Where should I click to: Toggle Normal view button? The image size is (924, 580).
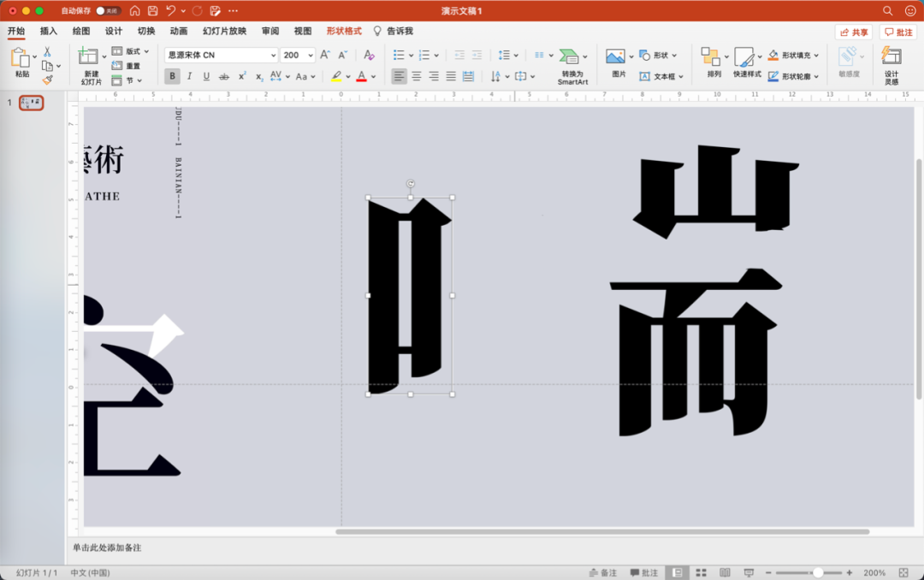[x=678, y=572]
